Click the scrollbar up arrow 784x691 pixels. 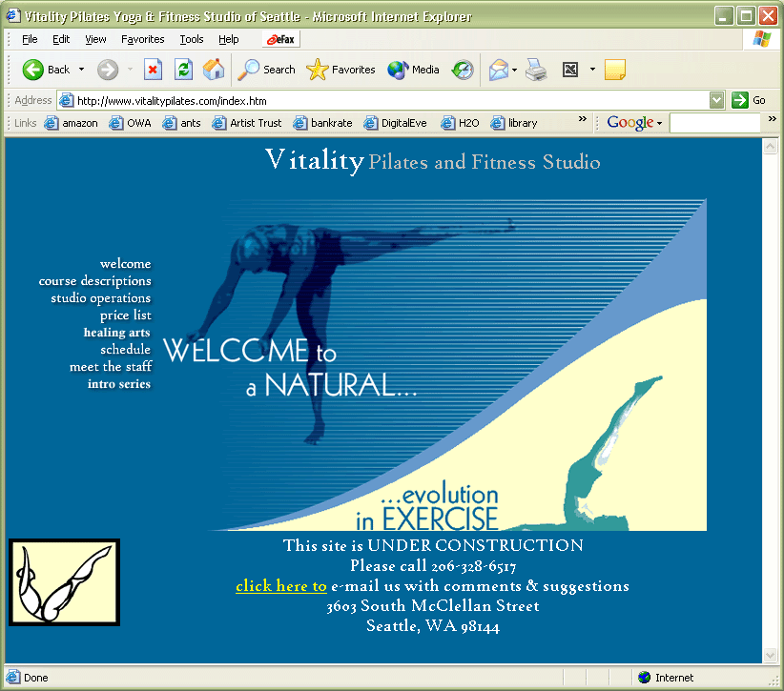(770, 147)
